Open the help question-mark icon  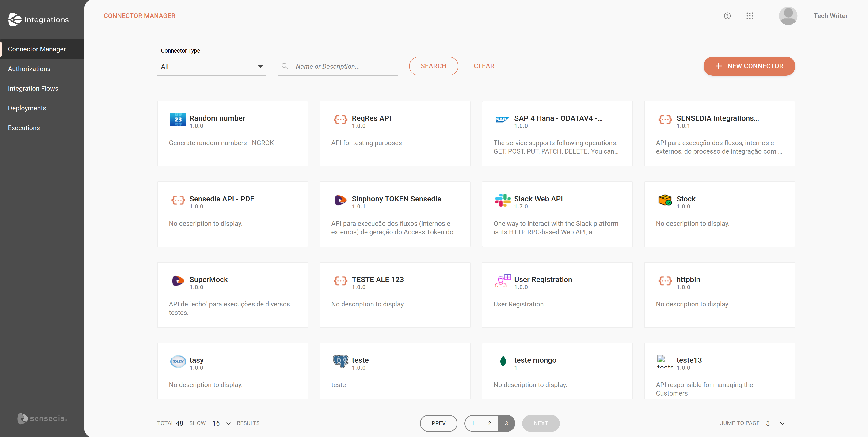pos(727,16)
